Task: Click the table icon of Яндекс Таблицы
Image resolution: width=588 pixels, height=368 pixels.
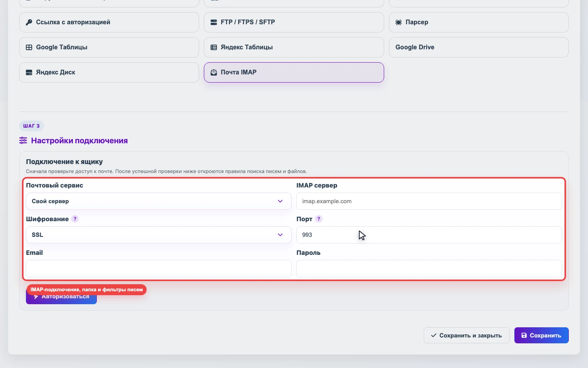Action: pos(214,47)
